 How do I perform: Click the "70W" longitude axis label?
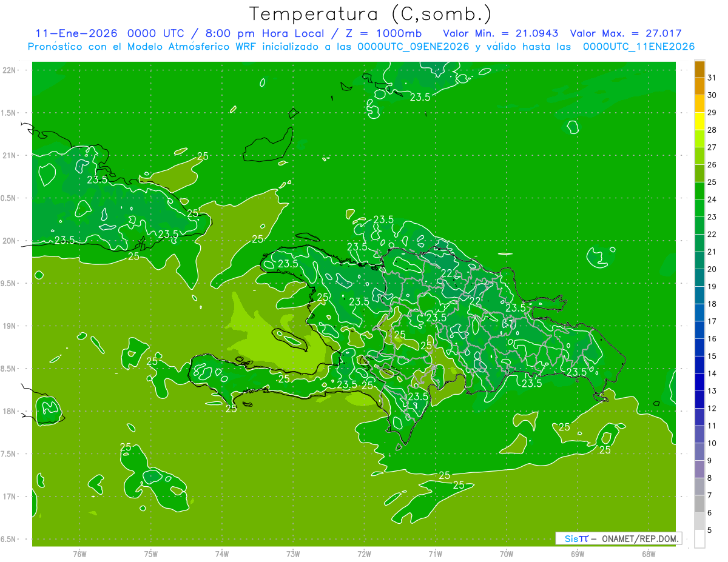(507, 554)
